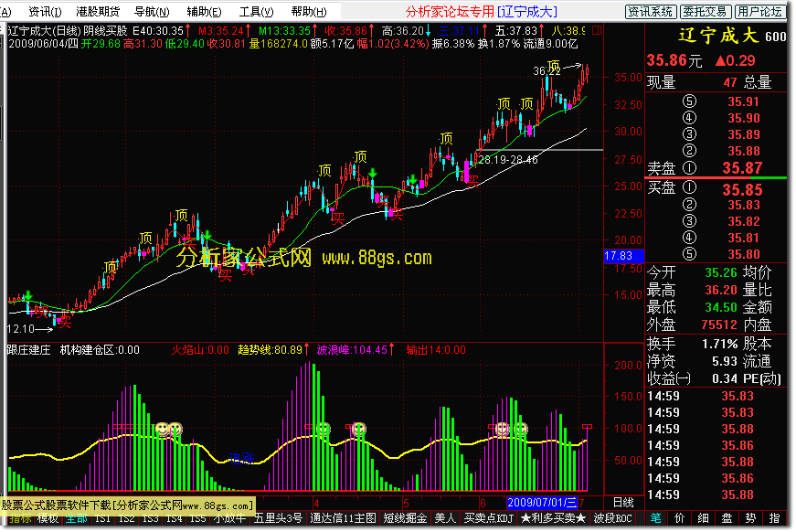796x532 pixels.
Task: Select the 通达信11主图 indicator tab
Action: coord(344,518)
